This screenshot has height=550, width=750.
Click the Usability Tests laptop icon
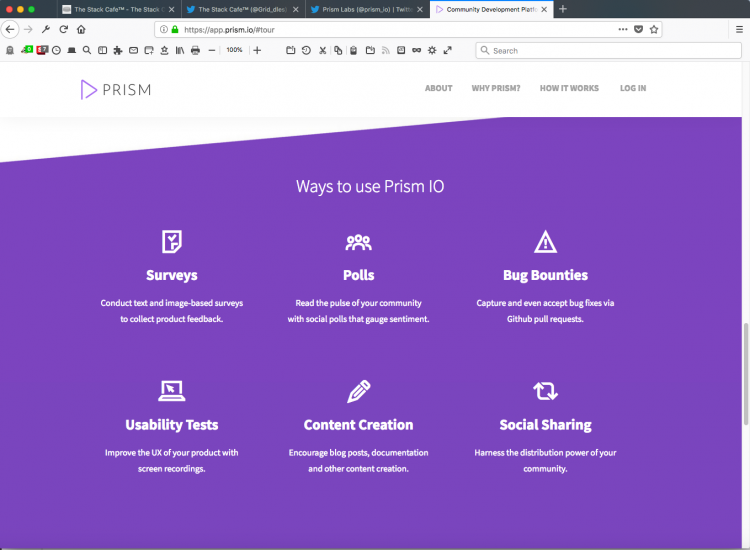[172, 391]
